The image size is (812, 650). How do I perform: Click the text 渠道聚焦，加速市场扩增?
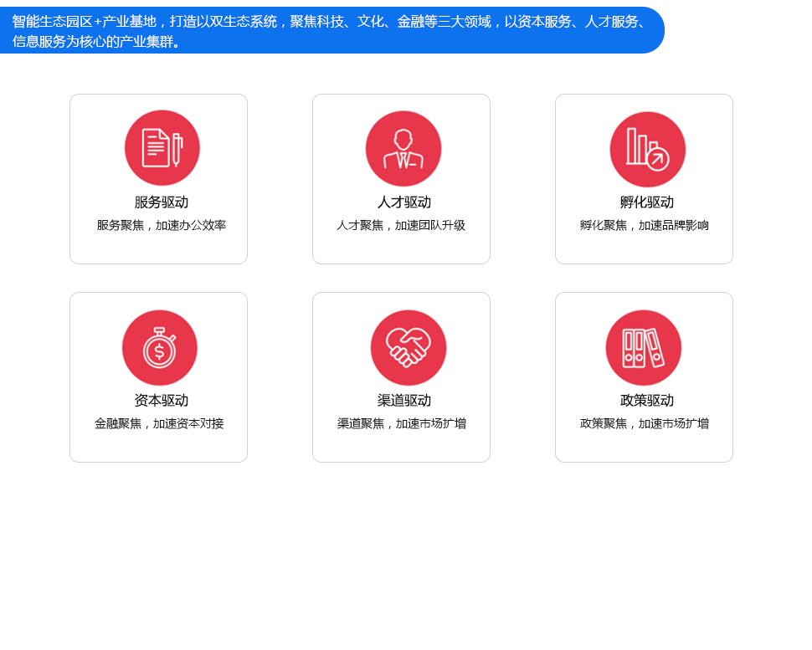point(402,423)
